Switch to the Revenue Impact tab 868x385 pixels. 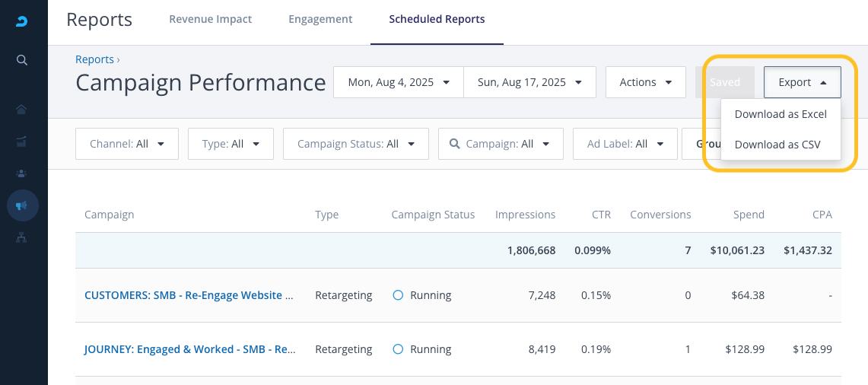point(211,19)
